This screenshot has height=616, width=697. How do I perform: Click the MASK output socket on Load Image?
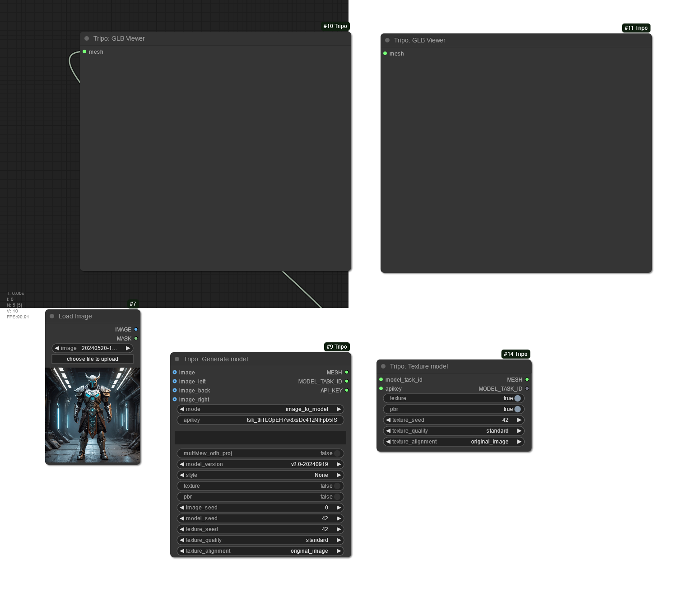pyautogui.click(x=136, y=338)
